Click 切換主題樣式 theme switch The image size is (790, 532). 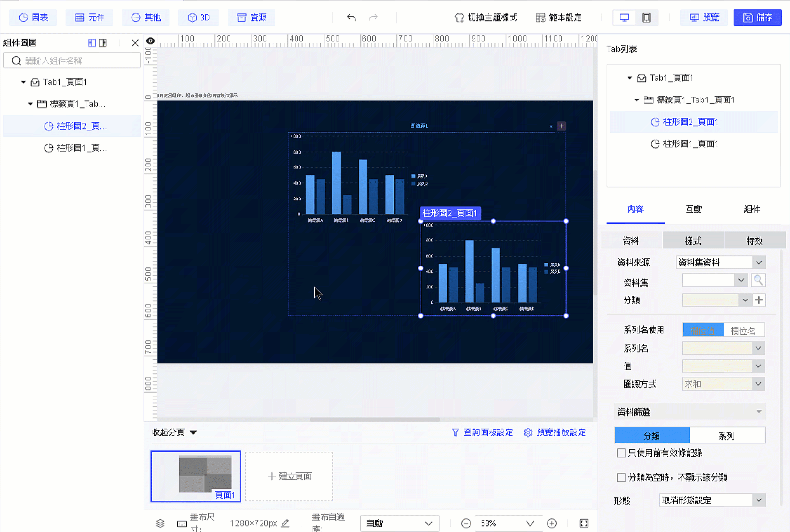coord(486,18)
